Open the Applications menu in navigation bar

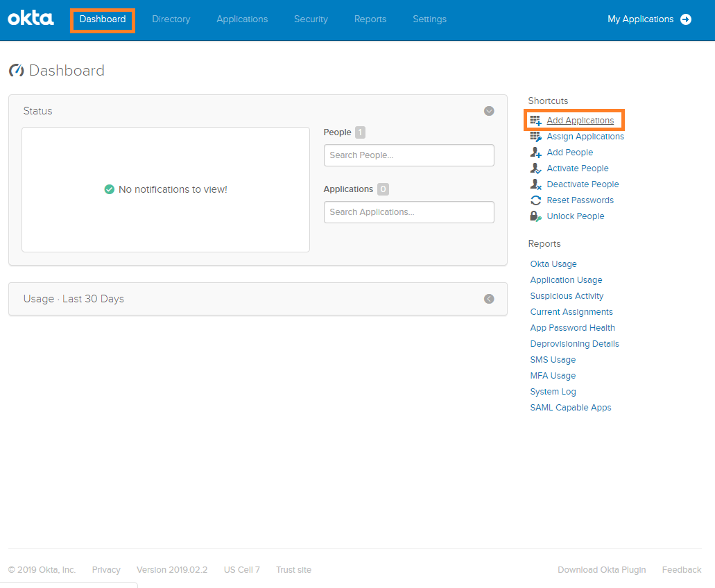(242, 19)
